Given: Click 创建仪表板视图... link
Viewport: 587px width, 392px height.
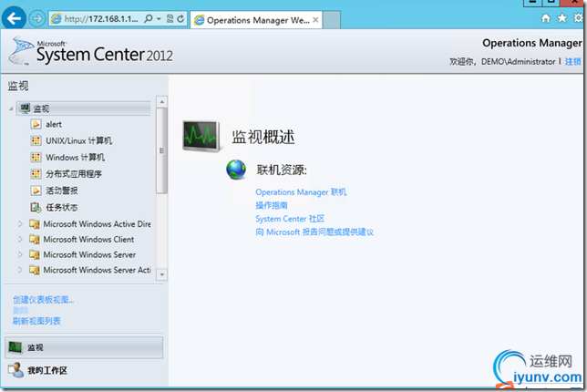Looking at the screenshot, I should [44, 300].
